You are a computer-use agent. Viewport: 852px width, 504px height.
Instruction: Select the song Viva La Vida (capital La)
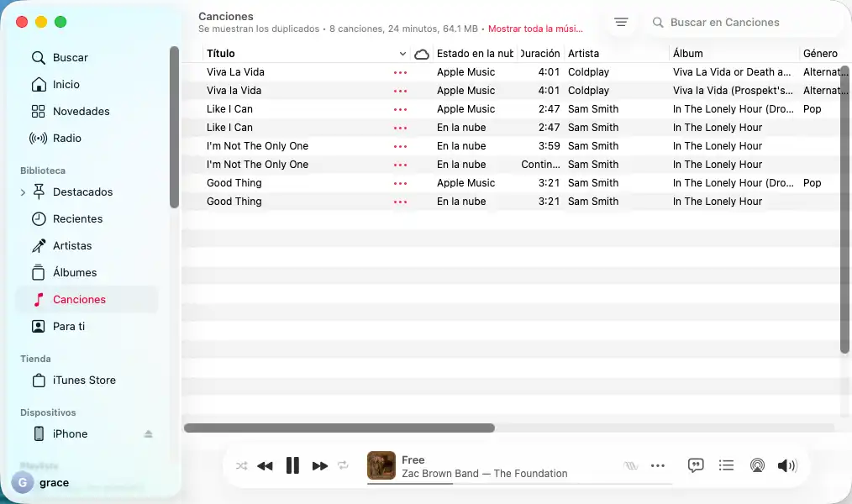pos(235,72)
